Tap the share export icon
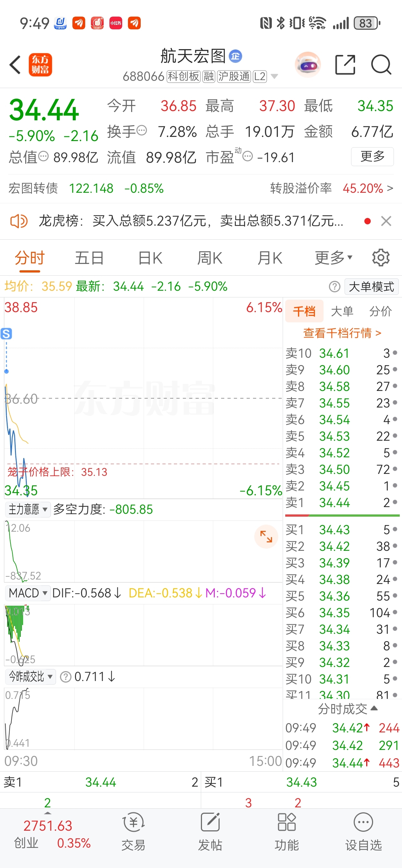The width and height of the screenshot is (402, 868). [x=345, y=64]
